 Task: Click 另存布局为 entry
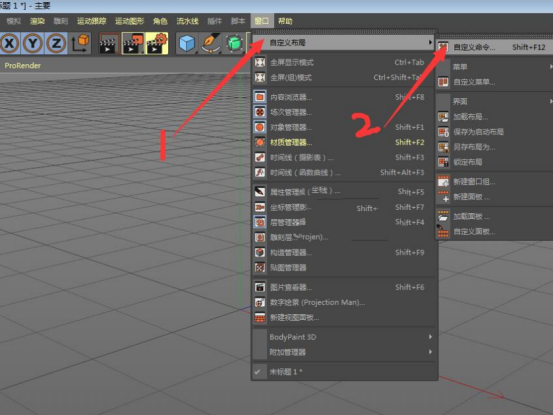[x=494, y=147]
